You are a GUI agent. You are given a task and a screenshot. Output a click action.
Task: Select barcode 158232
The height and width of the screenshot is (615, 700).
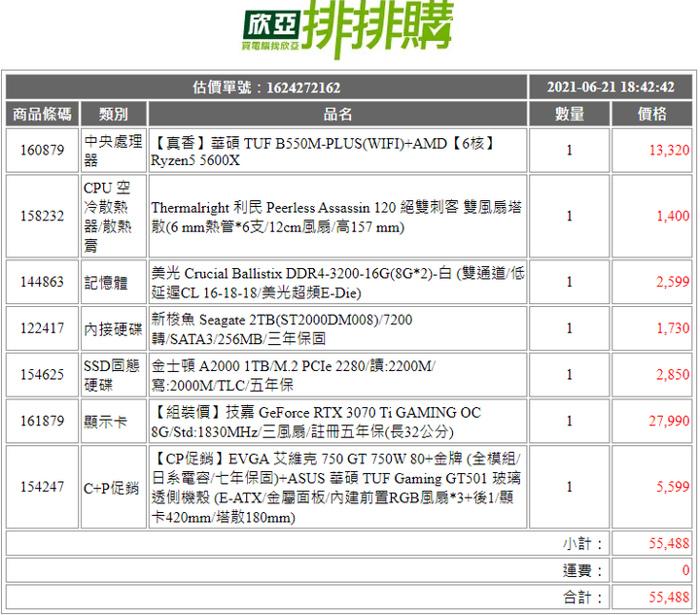click(x=43, y=217)
